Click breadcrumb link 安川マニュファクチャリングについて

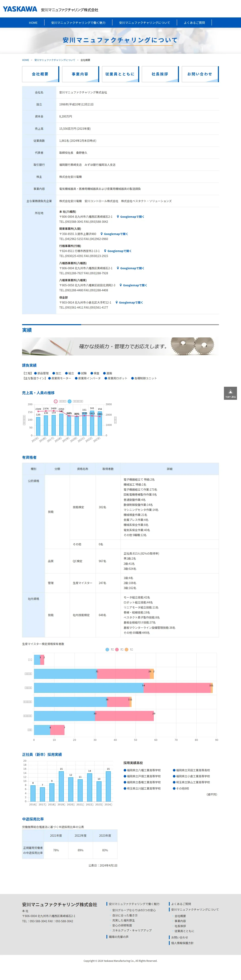55,60
